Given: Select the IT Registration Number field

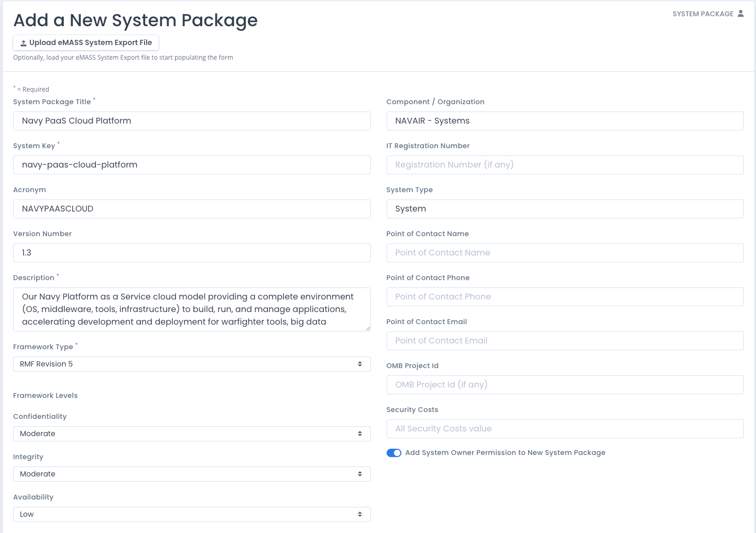Looking at the screenshot, I should 565,165.
